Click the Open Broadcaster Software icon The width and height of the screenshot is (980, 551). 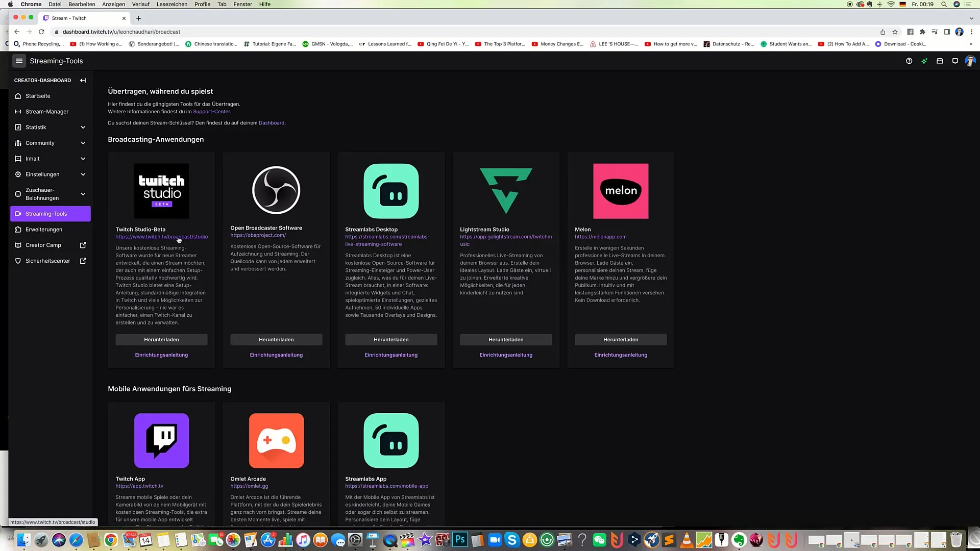point(276,190)
